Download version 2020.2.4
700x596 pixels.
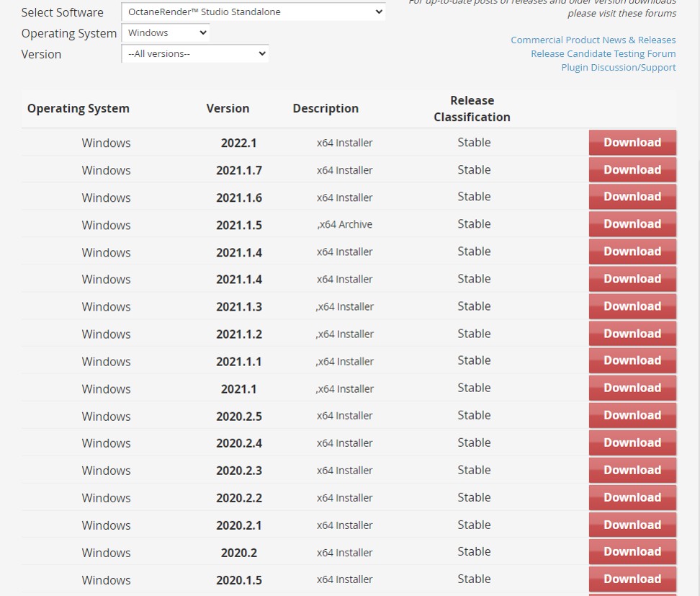coord(632,442)
